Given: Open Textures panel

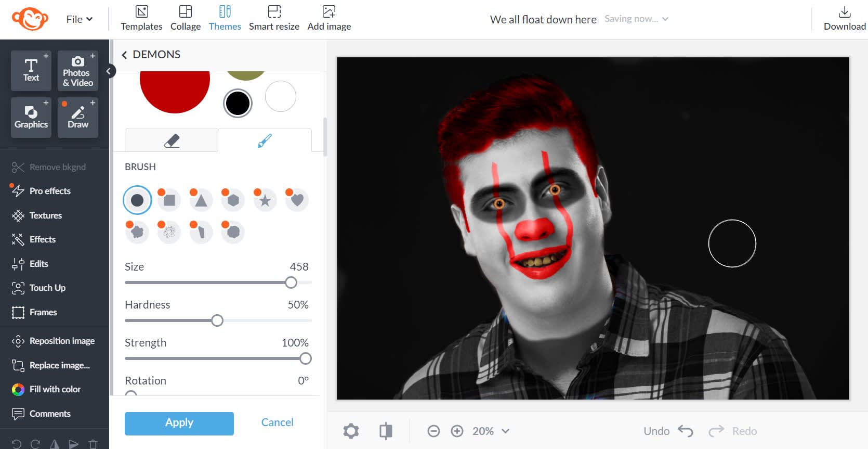Looking at the screenshot, I should click(x=37, y=215).
